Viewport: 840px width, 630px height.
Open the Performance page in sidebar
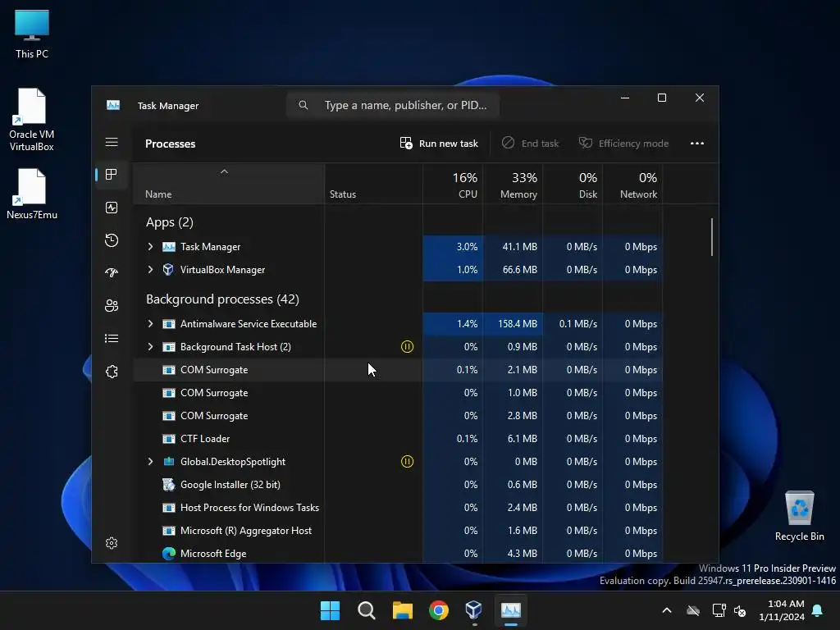[112, 208]
